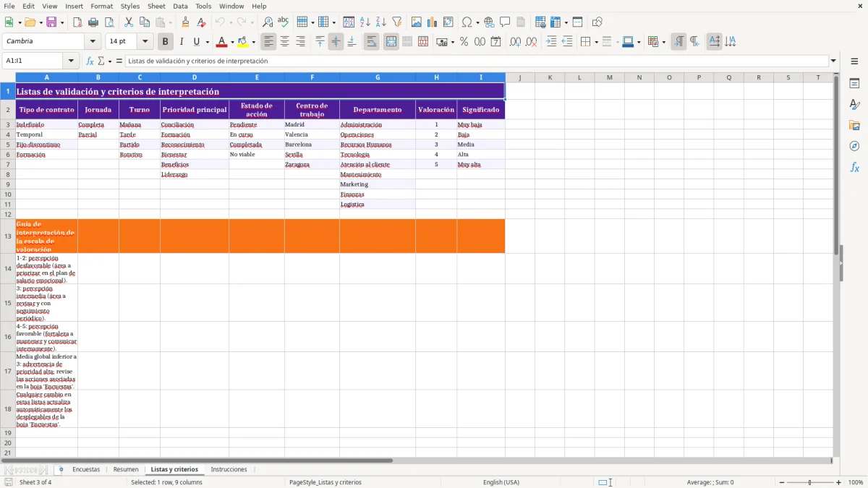Screen dimensions: 868x488
Task: Toggle Merge and Center Cells
Action: click(x=391, y=42)
